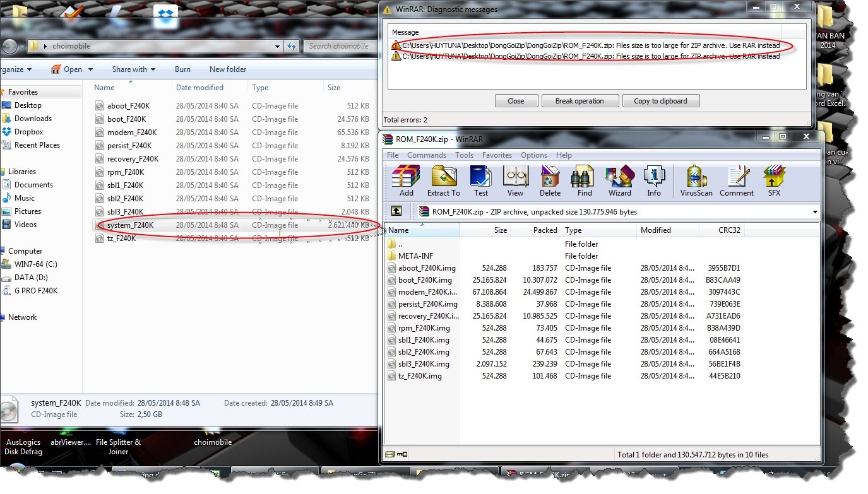
Task: Expand the WinRAR archive path dropdown
Action: tap(814, 212)
